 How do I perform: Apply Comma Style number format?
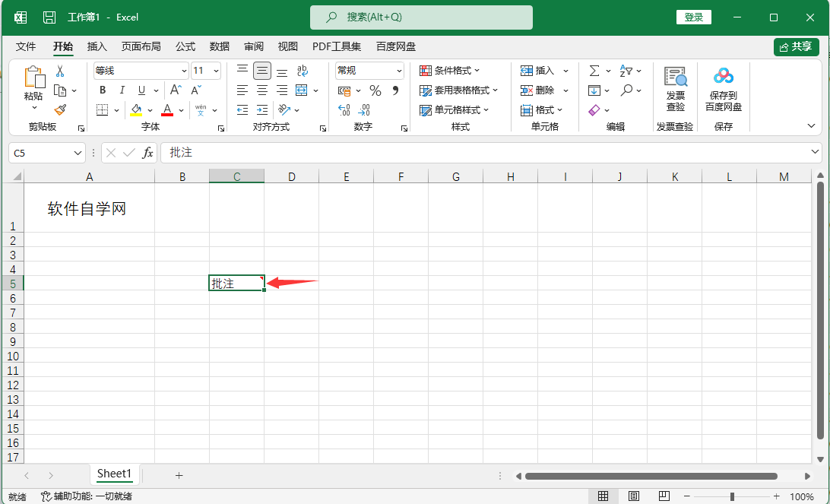point(395,90)
